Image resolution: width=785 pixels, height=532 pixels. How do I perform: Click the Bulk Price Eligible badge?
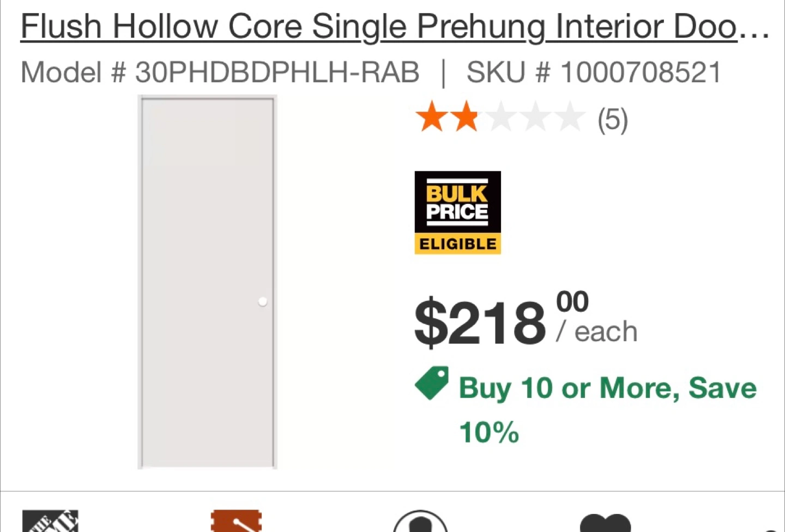457,213
